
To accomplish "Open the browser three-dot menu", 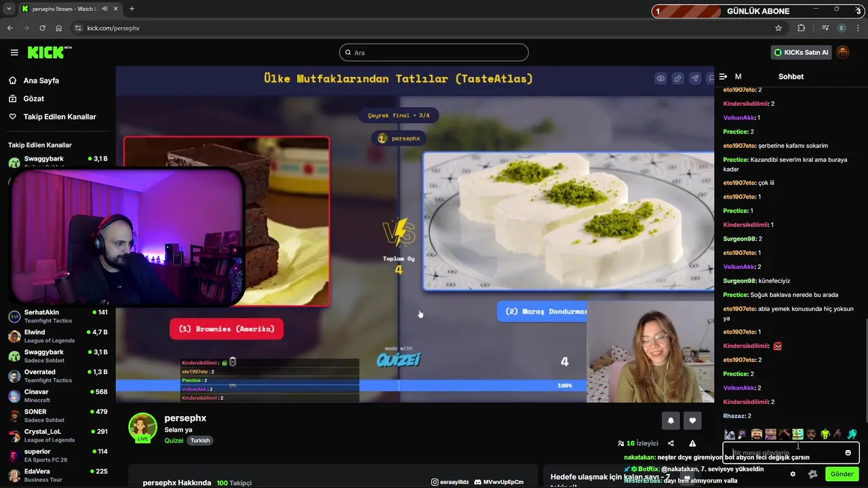I will click(x=859, y=28).
